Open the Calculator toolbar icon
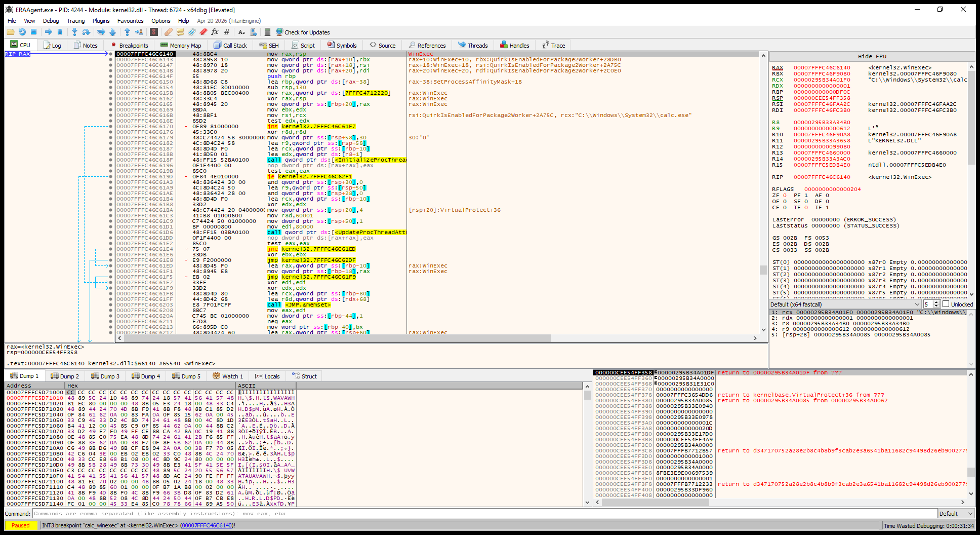 pyautogui.click(x=267, y=32)
